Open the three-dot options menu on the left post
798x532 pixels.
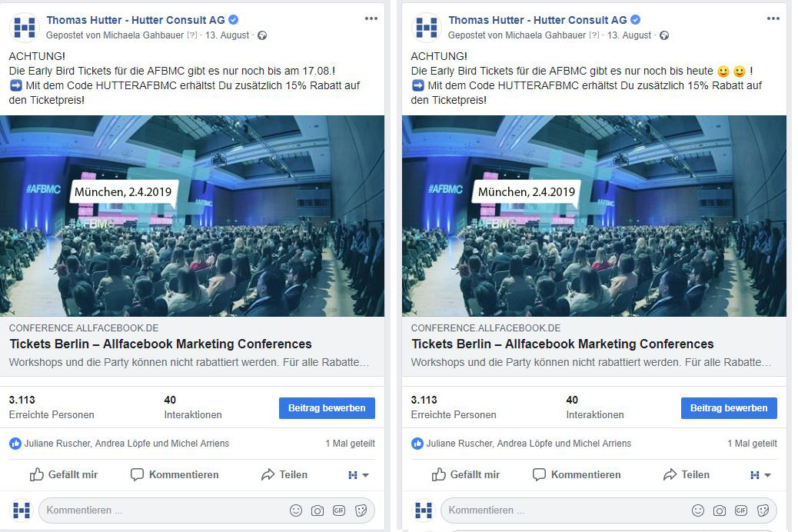pos(371,19)
